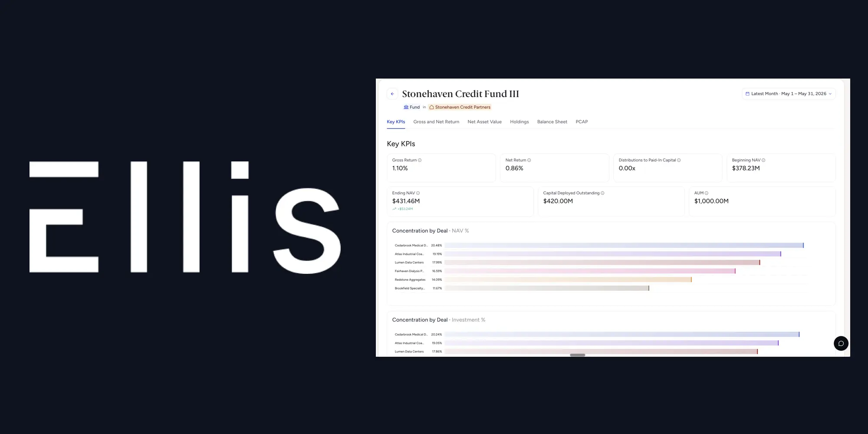
Task: Click the Key KPIs section heading
Action: tap(401, 144)
